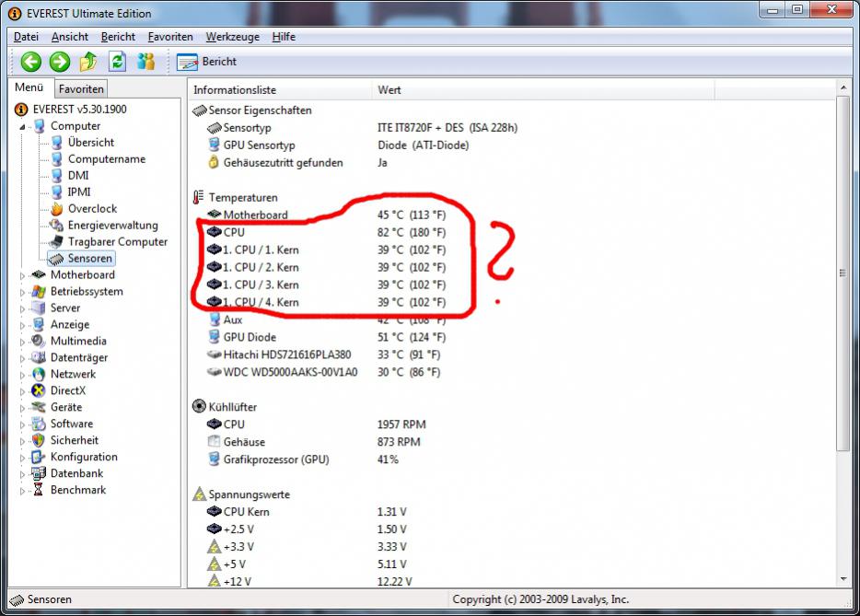This screenshot has width=860, height=616.
Task: Open the Werkzeuge menu
Action: [233, 37]
